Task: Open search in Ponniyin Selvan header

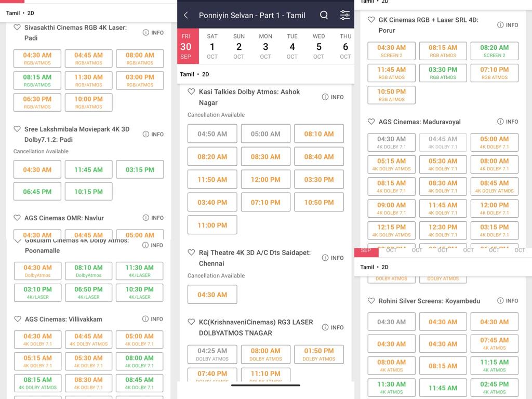Action: (324, 15)
